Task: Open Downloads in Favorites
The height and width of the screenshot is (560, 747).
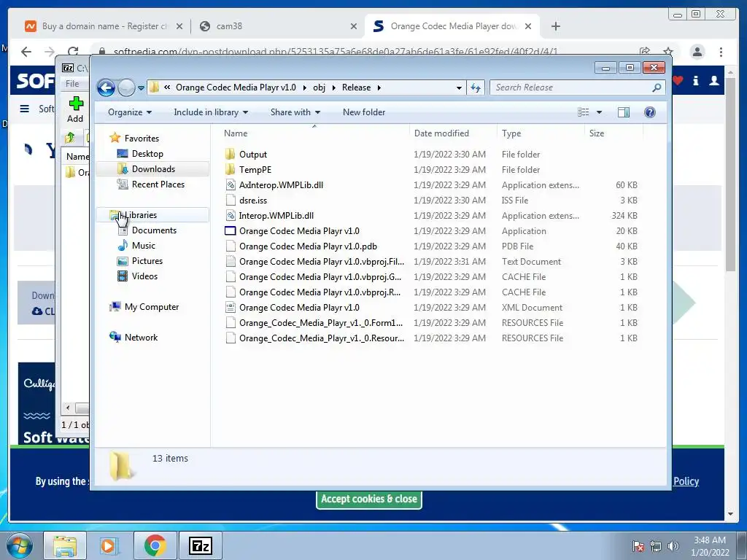Action: 153,169
